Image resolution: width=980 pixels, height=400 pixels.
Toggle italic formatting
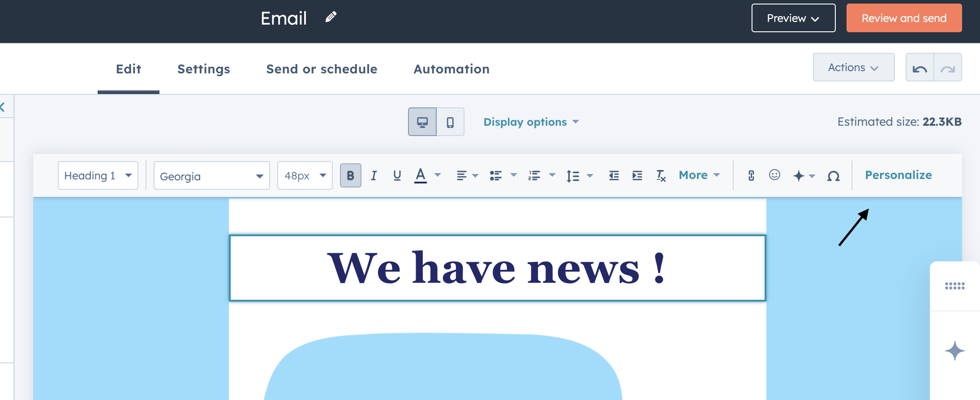click(x=374, y=175)
